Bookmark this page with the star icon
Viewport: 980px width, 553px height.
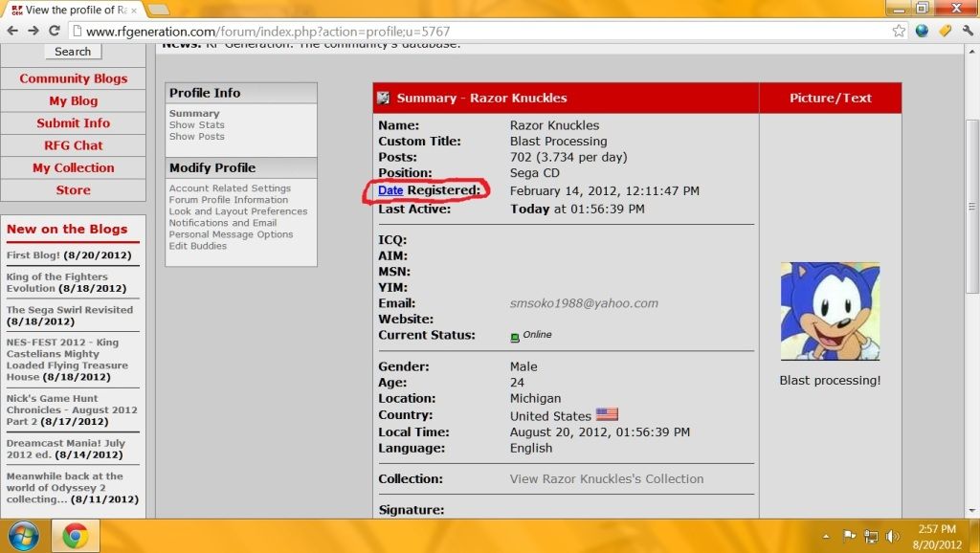(899, 31)
